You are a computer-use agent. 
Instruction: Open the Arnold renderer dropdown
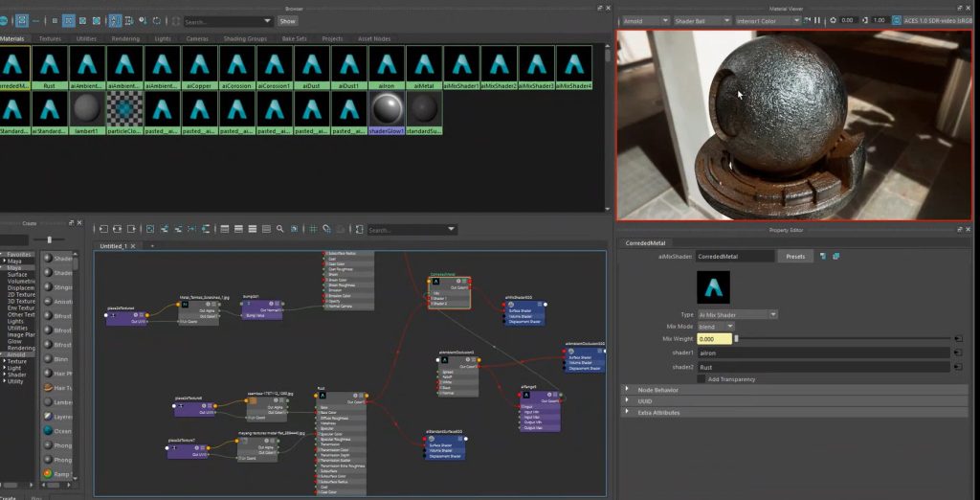coord(646,21)
